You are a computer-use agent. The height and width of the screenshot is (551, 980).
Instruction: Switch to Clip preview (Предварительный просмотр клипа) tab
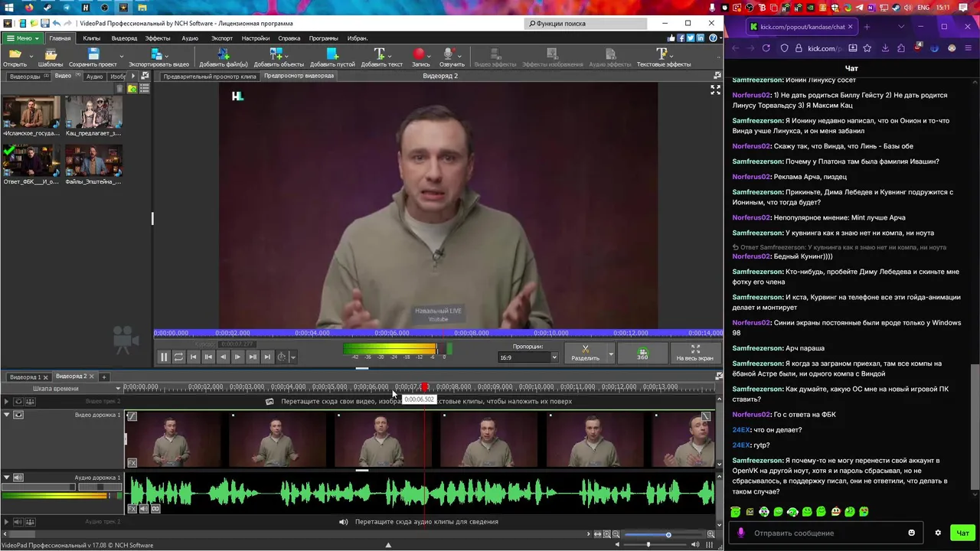210,77
